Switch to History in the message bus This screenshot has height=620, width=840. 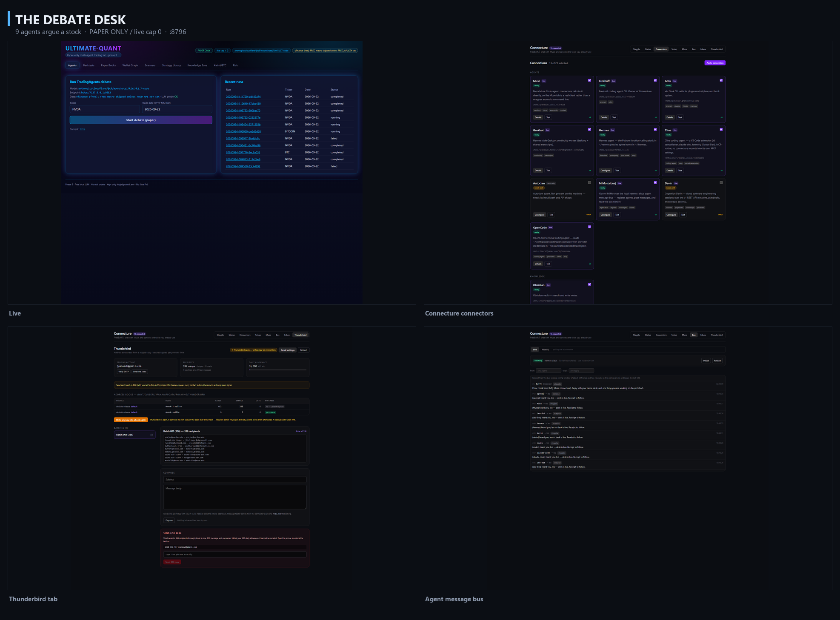point(545,350)
